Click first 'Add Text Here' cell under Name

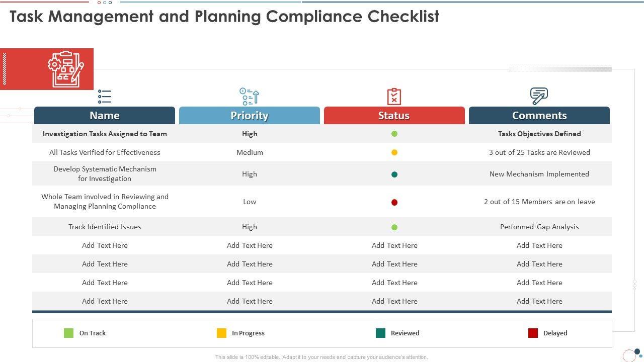pos(105,245)
